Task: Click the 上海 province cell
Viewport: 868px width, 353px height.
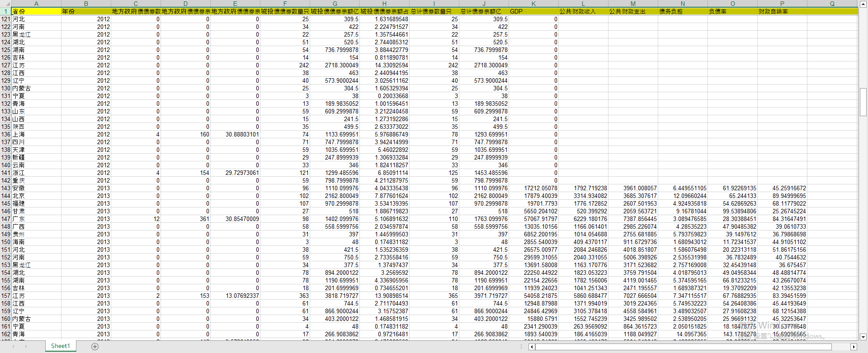Action: (36, 135)
